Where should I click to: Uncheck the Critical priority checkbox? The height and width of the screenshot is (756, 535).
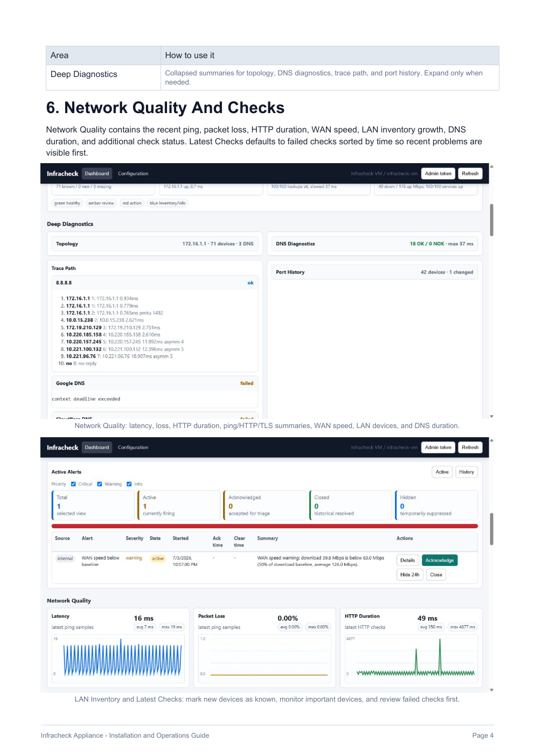click(74, 484)
